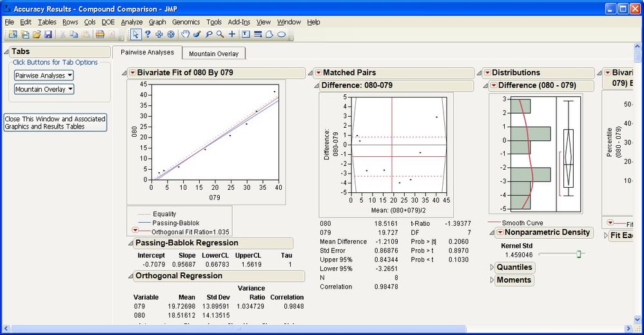This screenshot has width=644, height=335.
Task: Open the Mountain Overlay dropdown button
Action: coord(44,89)
